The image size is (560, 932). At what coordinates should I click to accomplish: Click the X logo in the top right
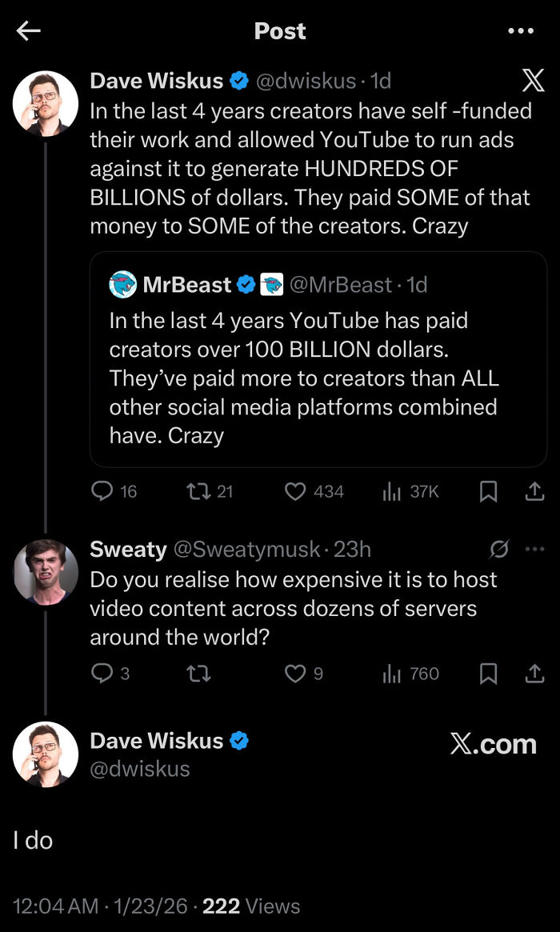[x=533, y=80]
